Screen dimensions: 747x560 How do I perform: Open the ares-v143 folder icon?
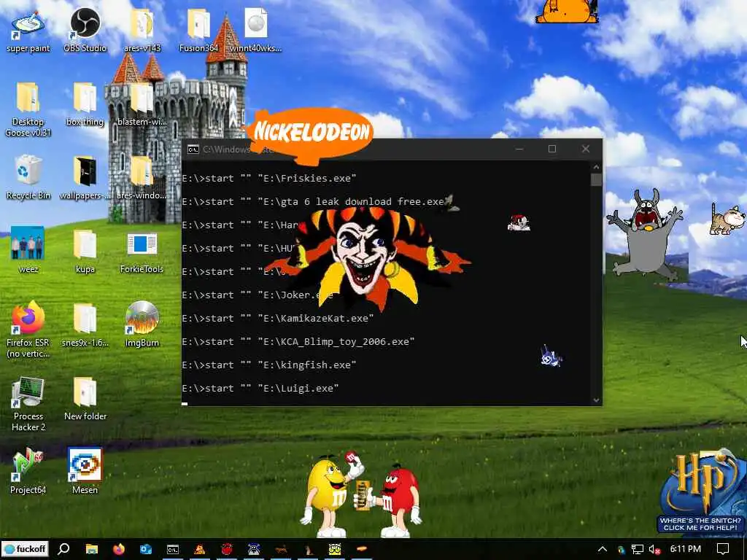pyautogui.click(x=142, y=31)
